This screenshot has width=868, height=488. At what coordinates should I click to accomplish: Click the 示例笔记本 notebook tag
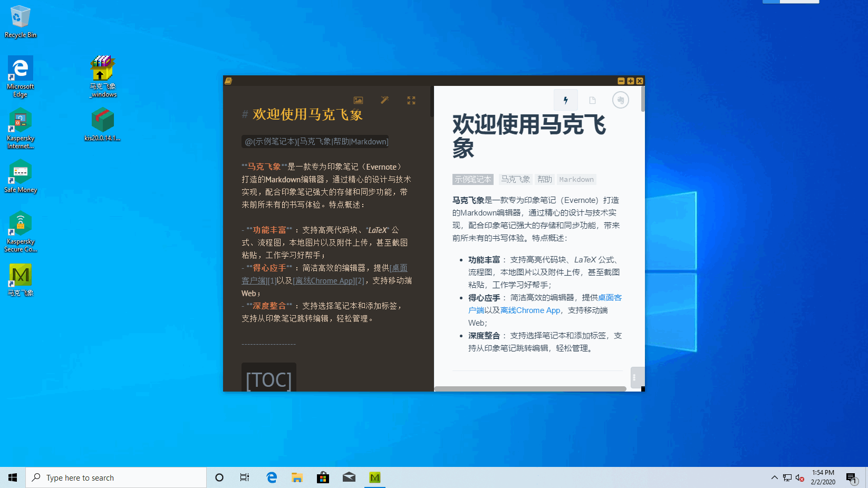point(473,180)
